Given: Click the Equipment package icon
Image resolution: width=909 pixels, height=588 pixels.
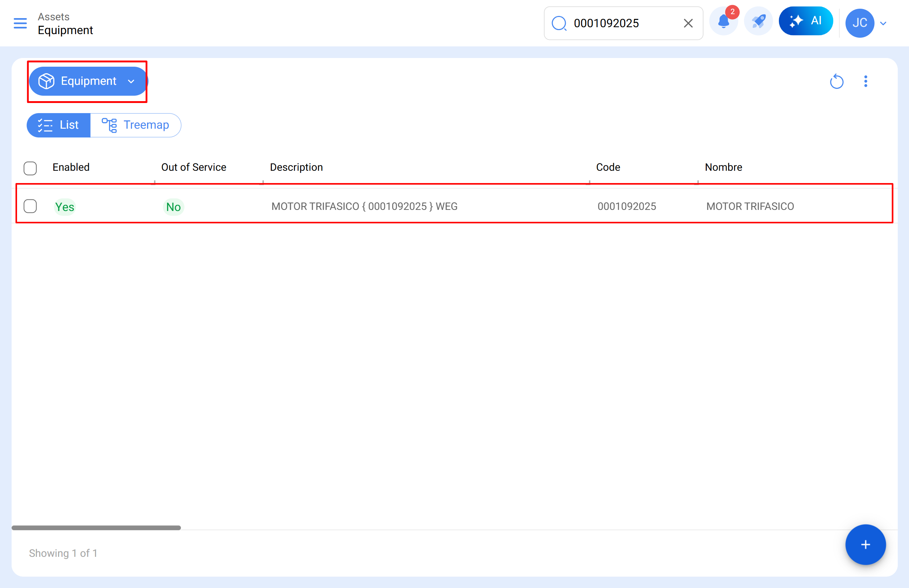Looking at the screenshot, I should [46, 81].
